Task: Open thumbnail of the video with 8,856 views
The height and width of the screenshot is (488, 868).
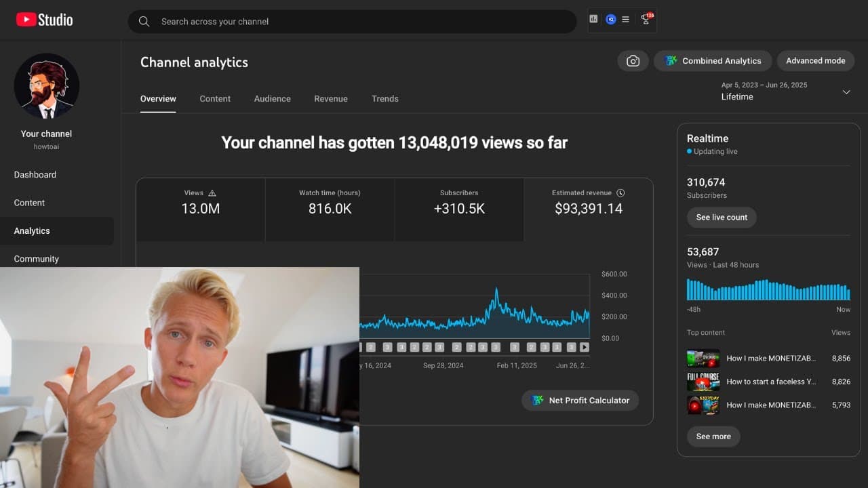Action: (703, 359)
